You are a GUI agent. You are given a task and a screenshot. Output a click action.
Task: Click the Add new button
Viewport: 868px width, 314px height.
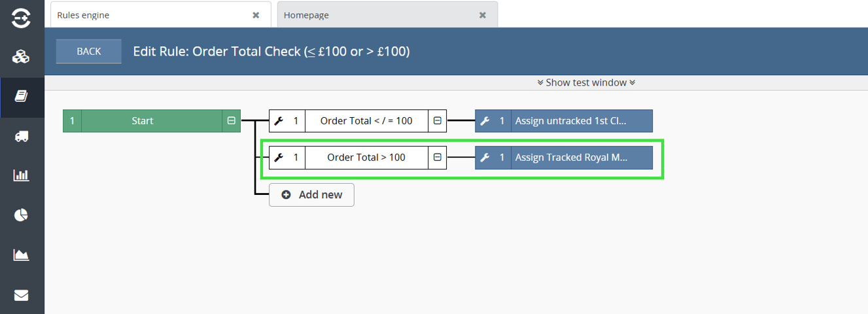tap(312, 195)
